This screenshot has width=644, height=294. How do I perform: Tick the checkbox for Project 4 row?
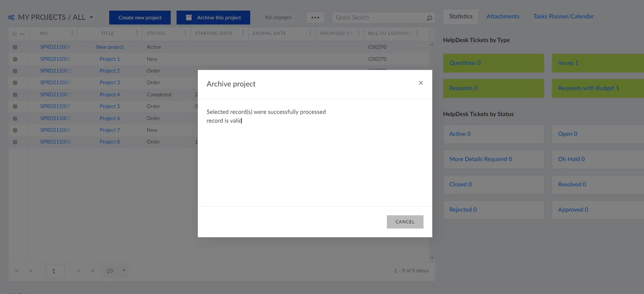click(15, 95)
